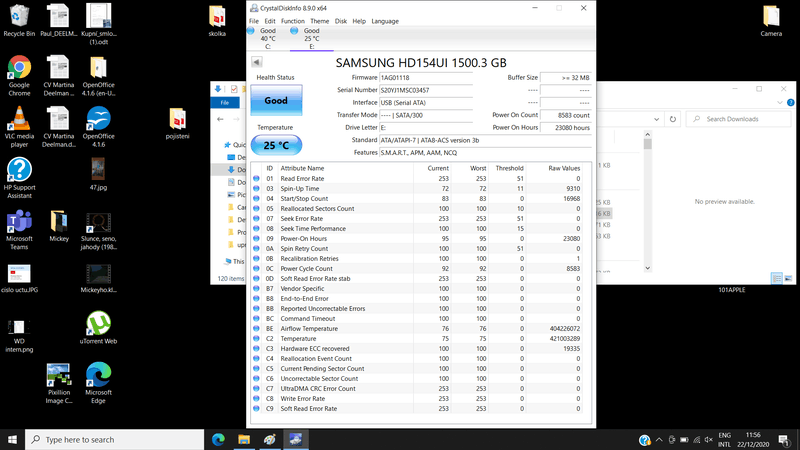Show hidden tray icons chevron

pyautogui.click(x=659, y=440)
